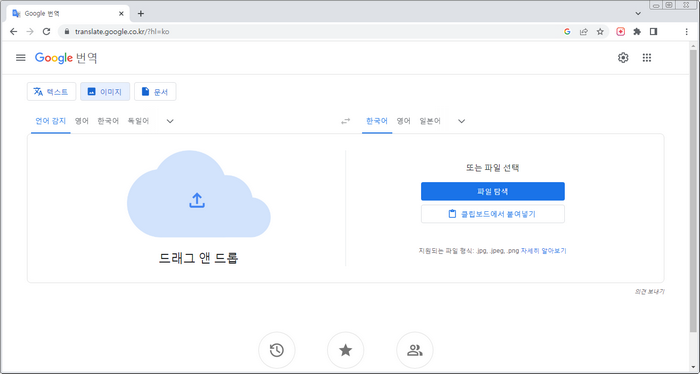Open translation history
The width and height of the screenshot is (700, 374).
(277, 350)
